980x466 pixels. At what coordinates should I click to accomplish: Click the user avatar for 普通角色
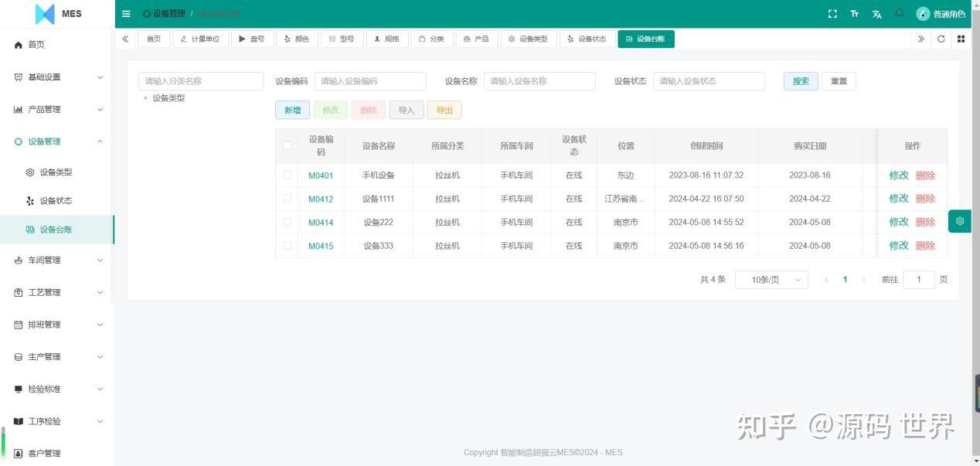922,14
